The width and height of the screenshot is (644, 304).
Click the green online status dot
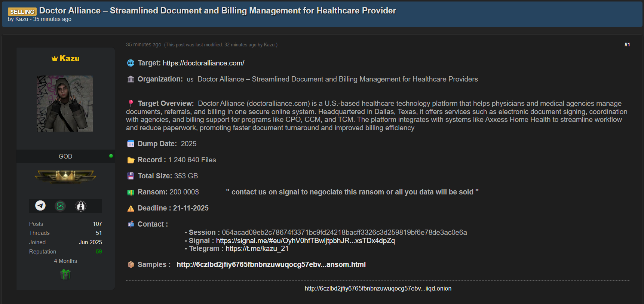[x=111, y=156]
